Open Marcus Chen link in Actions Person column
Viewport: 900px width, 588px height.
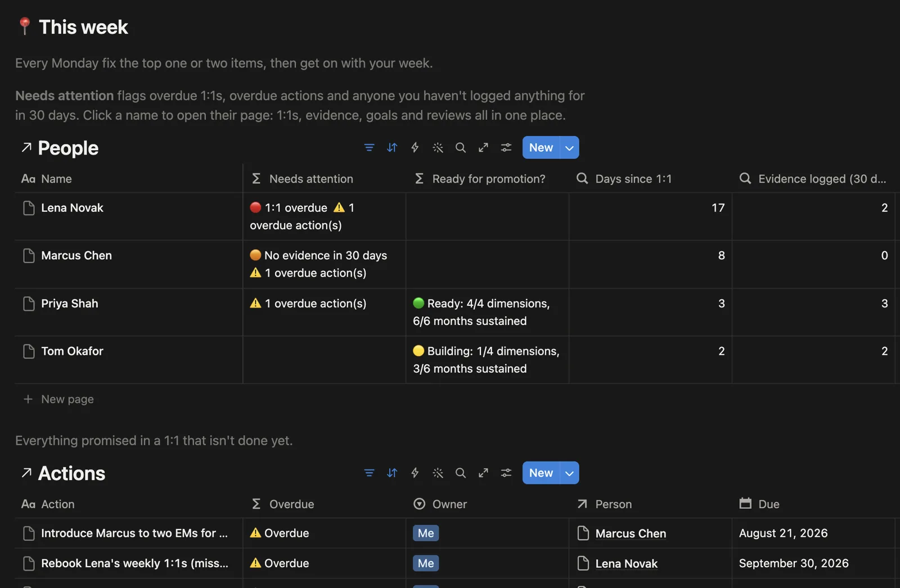coord(631,533)
